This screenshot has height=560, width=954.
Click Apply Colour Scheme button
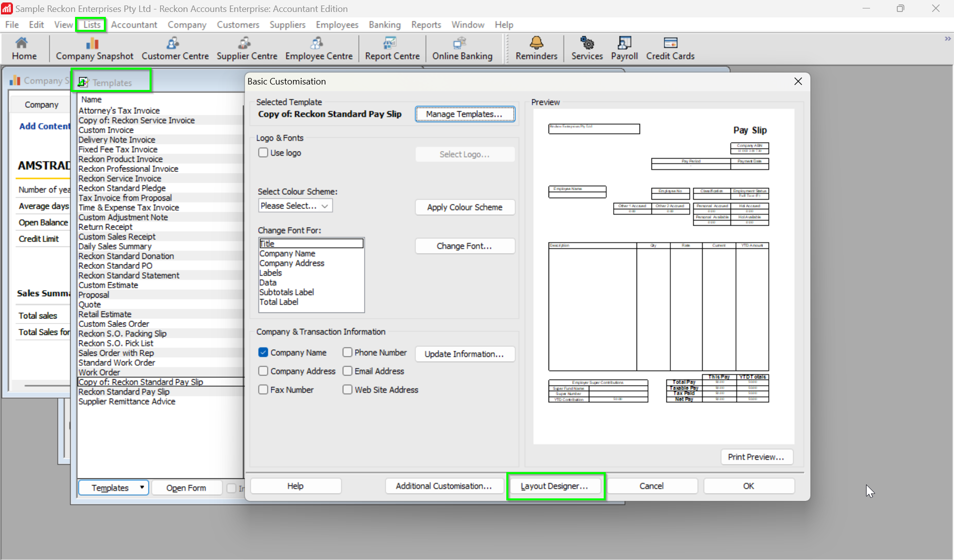click(x=465, y=207)
